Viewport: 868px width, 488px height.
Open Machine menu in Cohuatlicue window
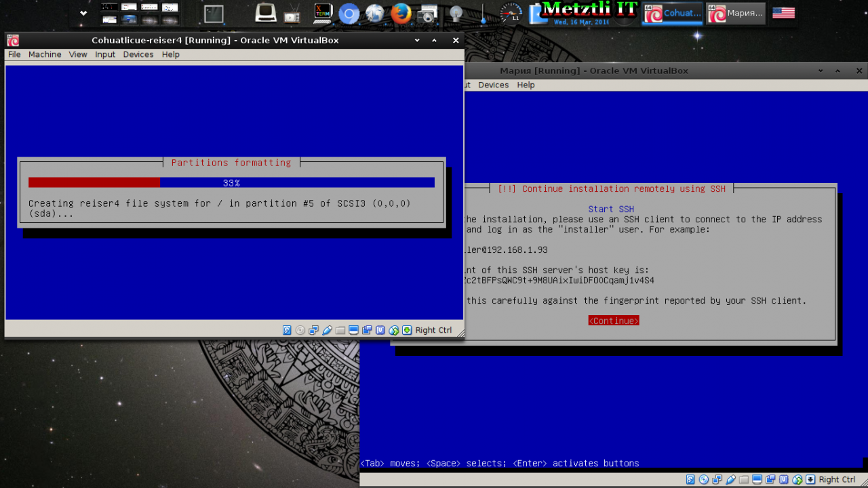click(45, 54)
